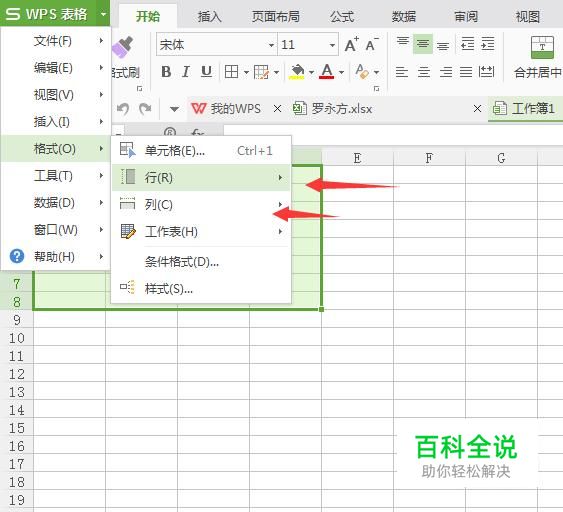Screen dimensions: 563x512
Task: Center text horizontally
Action: 424,72
